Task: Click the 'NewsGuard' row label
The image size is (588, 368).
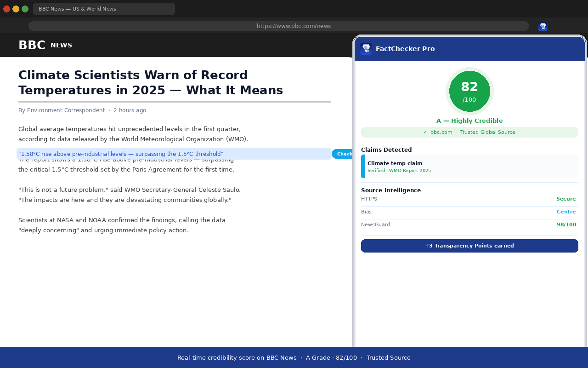Action: point(375,225)
